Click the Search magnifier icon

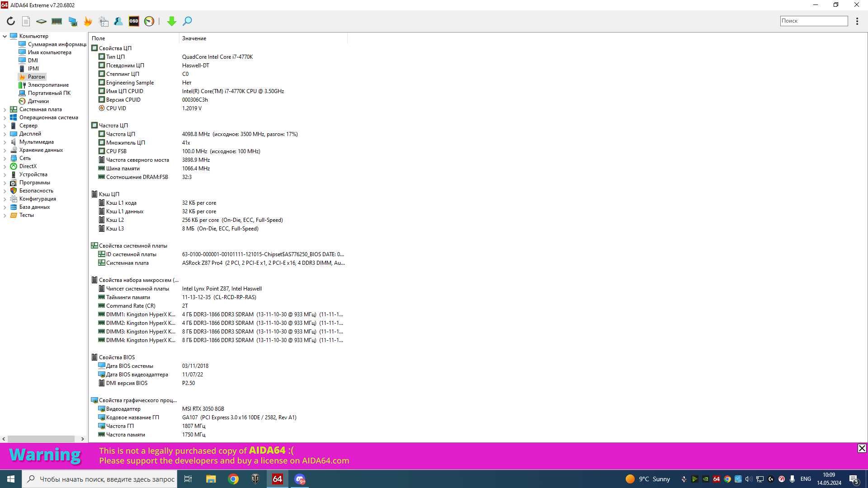pyautogui.click(x=187, y=21)
